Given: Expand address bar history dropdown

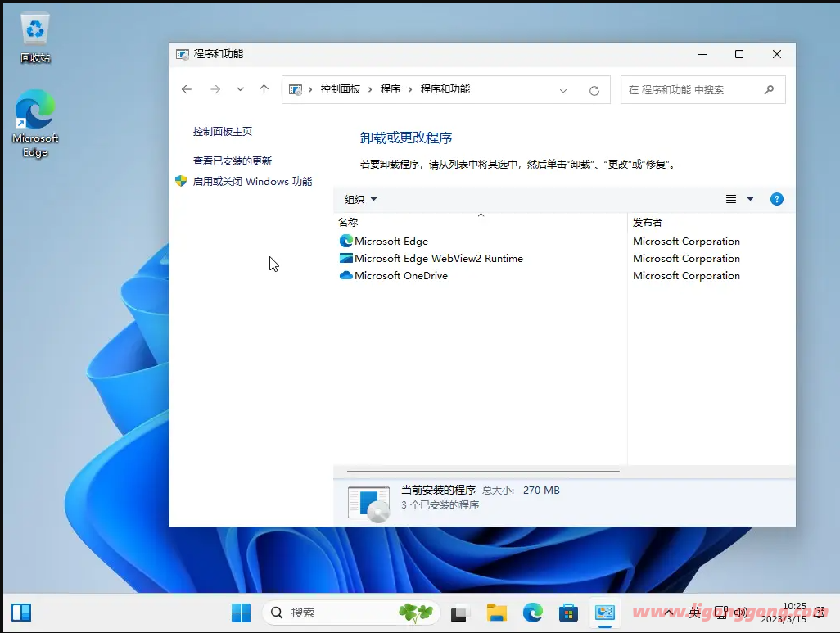Looking at the screenshot, I should pyautogui.click(x=563, y=91).
